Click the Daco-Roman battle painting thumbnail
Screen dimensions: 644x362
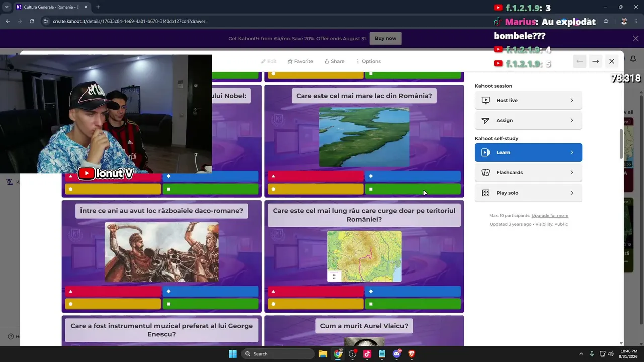click(x=162, y=252)
